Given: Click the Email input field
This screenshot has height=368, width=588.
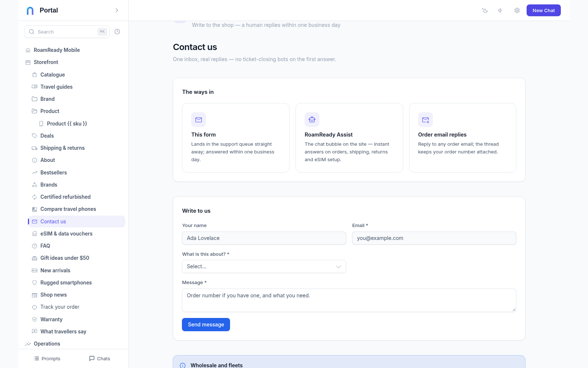Looking at the screenshot, I should [434, 238].
